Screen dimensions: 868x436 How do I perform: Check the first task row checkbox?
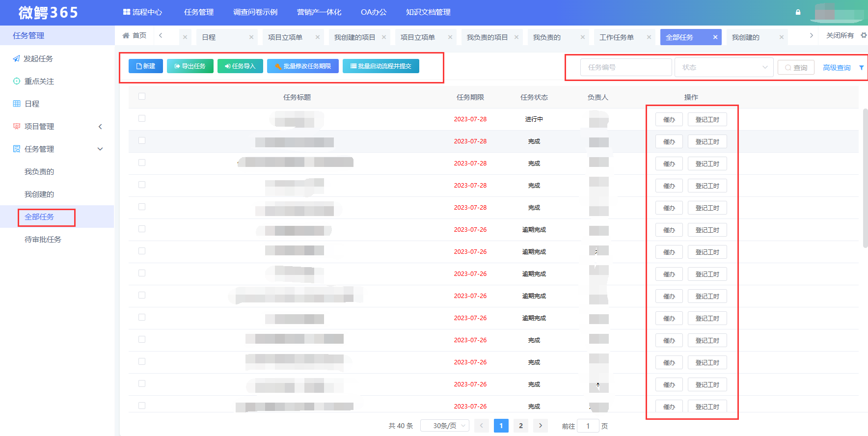(x=142, y=118)
